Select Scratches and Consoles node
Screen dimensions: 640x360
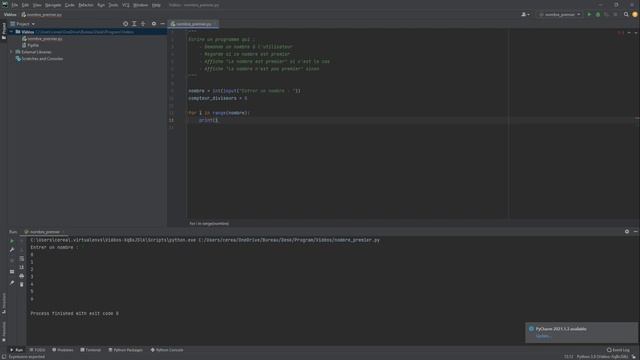coord(39,58)
